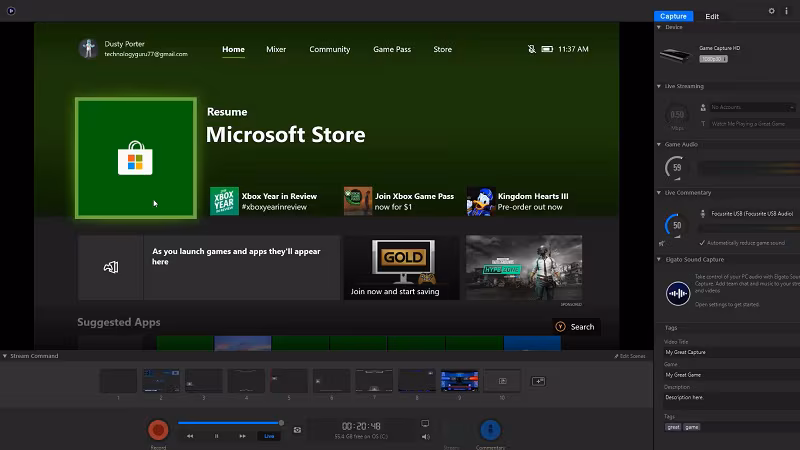Collapse the Elgato Sound Capture section

coord(659,260)
